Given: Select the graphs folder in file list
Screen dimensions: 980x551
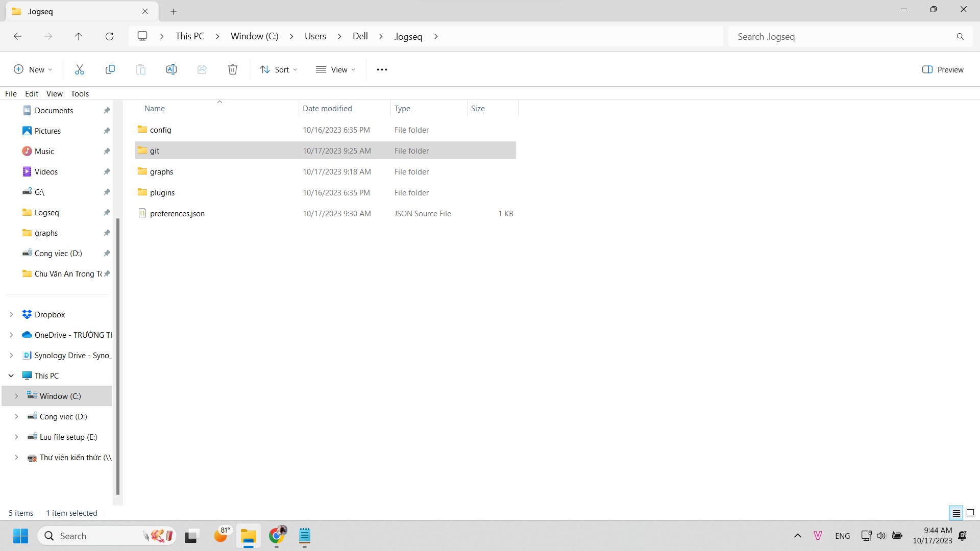Looking at the screenshot, I should 325,171.
